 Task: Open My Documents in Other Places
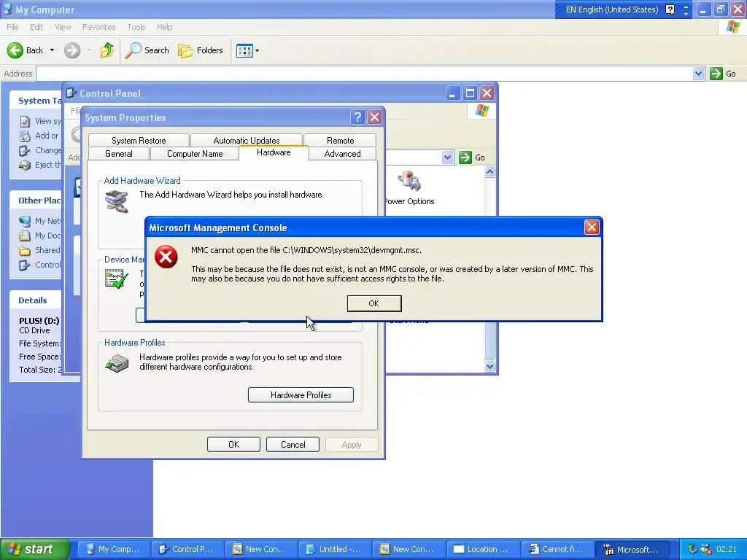(x=41, y=236)
